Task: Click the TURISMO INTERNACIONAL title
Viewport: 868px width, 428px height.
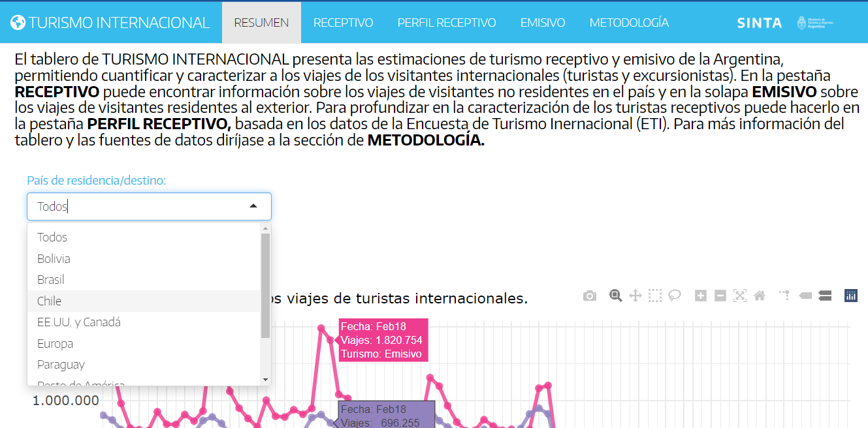Action: [x=110, y=23]
